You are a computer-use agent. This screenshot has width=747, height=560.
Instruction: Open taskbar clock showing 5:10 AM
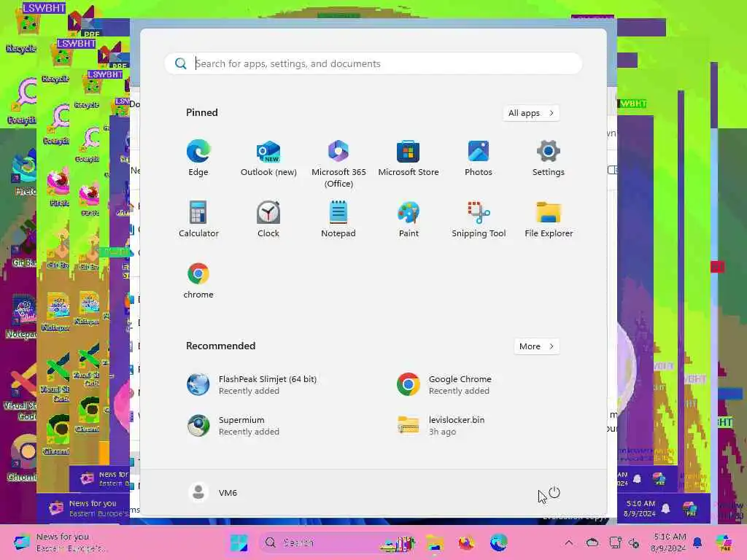[669, 542]
